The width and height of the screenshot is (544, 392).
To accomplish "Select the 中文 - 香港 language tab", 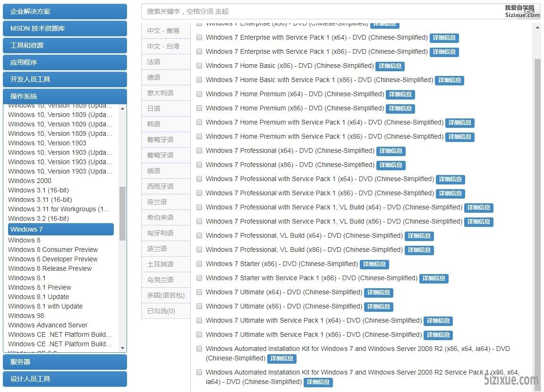I will point(166,31).
